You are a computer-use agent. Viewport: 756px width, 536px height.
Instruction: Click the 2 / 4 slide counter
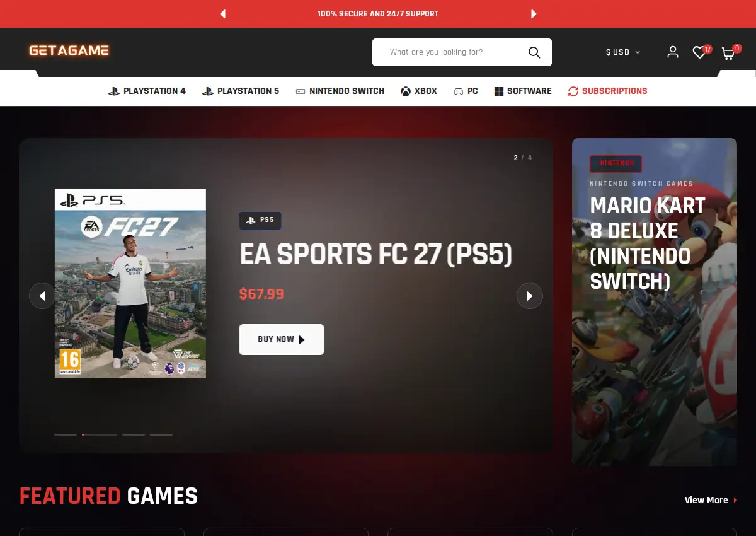pyautogui.click(x=523, y=158)
